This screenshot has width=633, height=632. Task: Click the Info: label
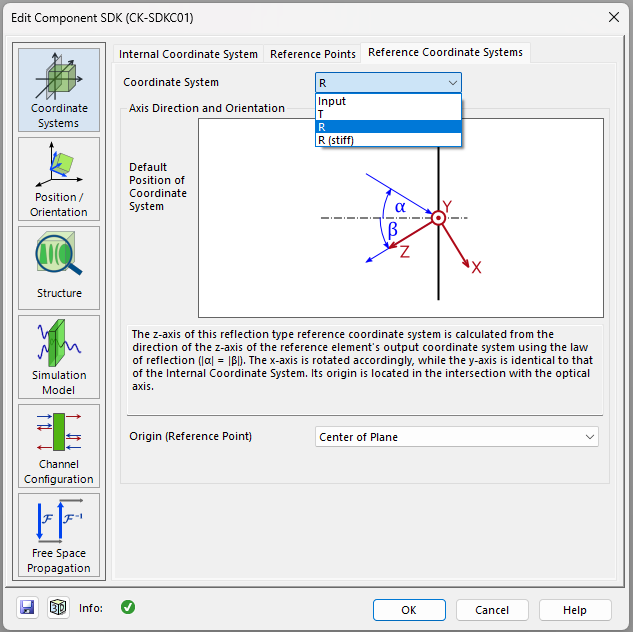point(91,608)
